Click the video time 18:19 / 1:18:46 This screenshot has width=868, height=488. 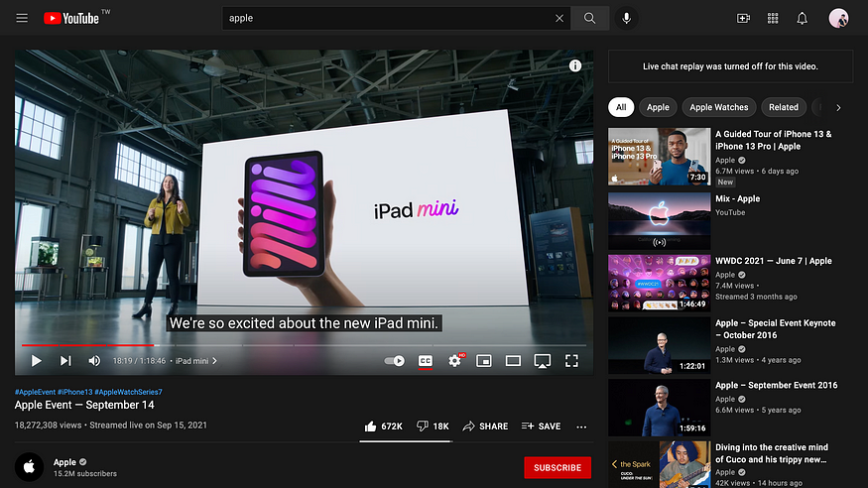coord(139,361)
